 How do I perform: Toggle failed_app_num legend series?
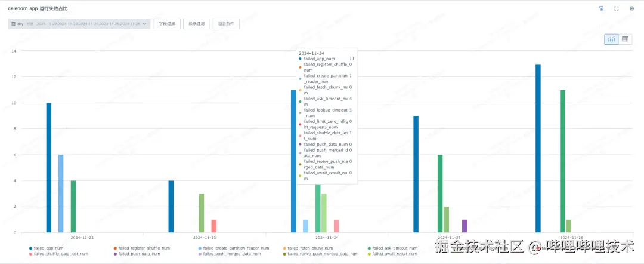point(46,248)
